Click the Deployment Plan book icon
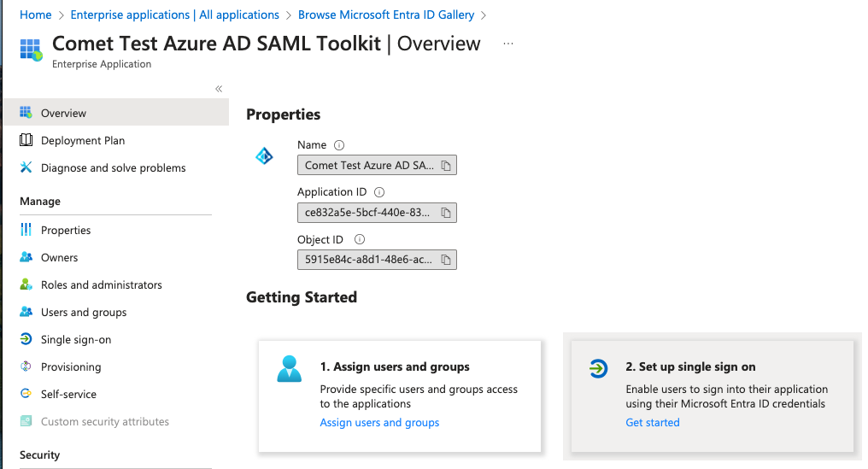This screenshot has width=868, height=469. tap(26, 140)
